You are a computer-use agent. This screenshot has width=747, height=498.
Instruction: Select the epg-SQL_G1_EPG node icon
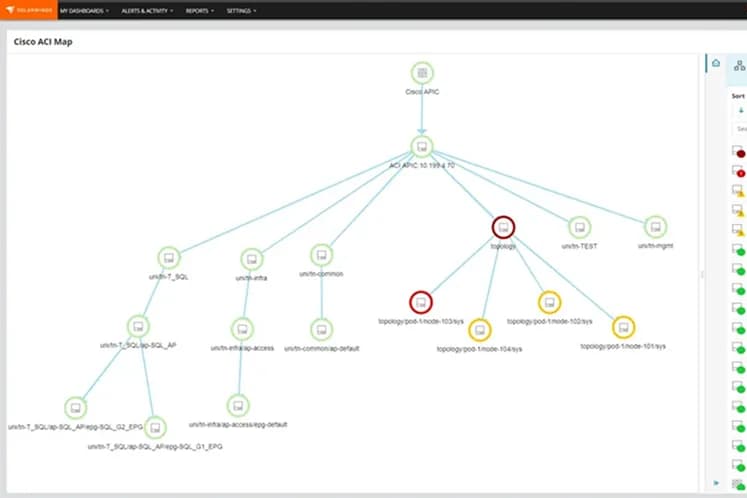pyautogui.click(x=155, y=428)
